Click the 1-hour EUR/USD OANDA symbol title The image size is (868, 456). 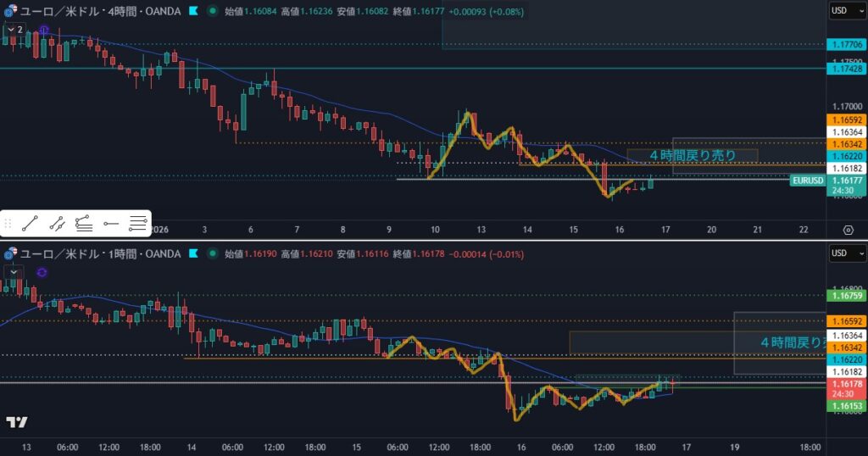[100, 253]
